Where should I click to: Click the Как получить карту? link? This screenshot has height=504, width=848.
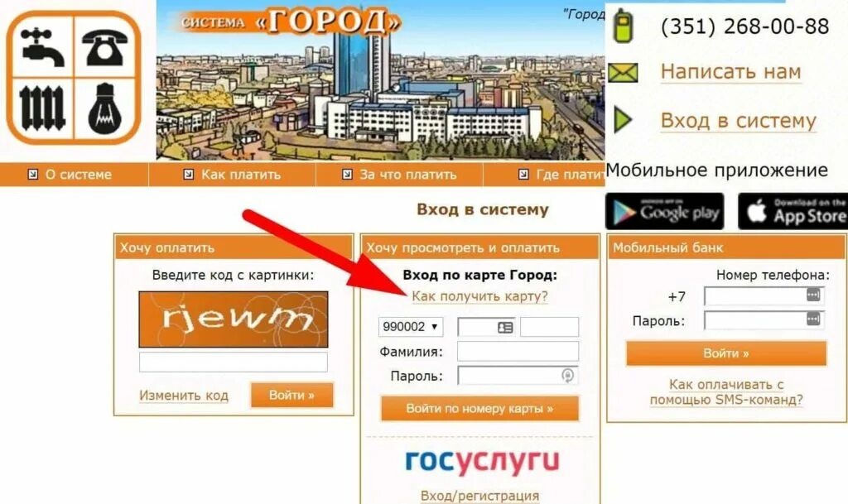click(x=479, y=296)
